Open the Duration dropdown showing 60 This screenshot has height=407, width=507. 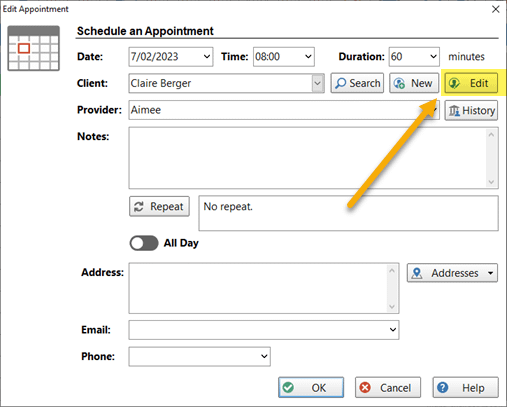433,57
